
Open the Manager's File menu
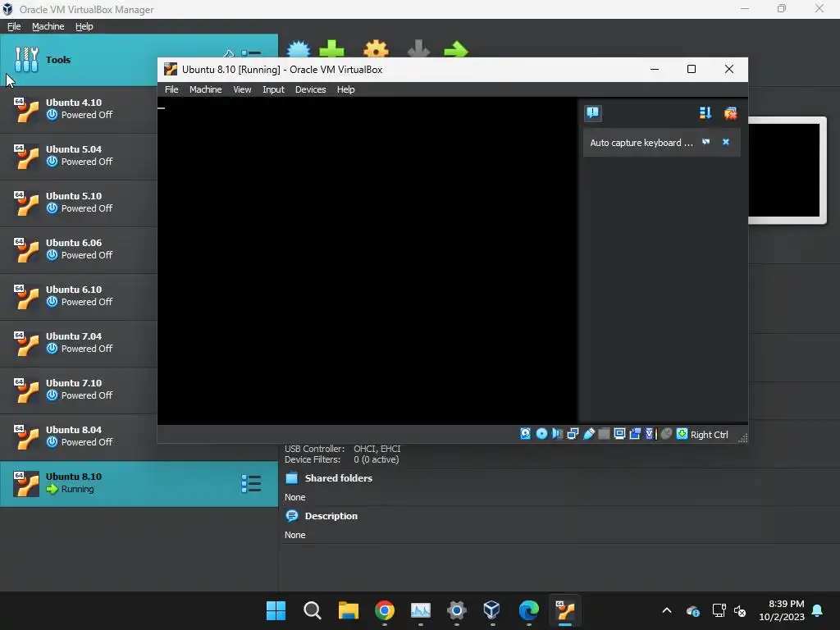click(14, 26)
